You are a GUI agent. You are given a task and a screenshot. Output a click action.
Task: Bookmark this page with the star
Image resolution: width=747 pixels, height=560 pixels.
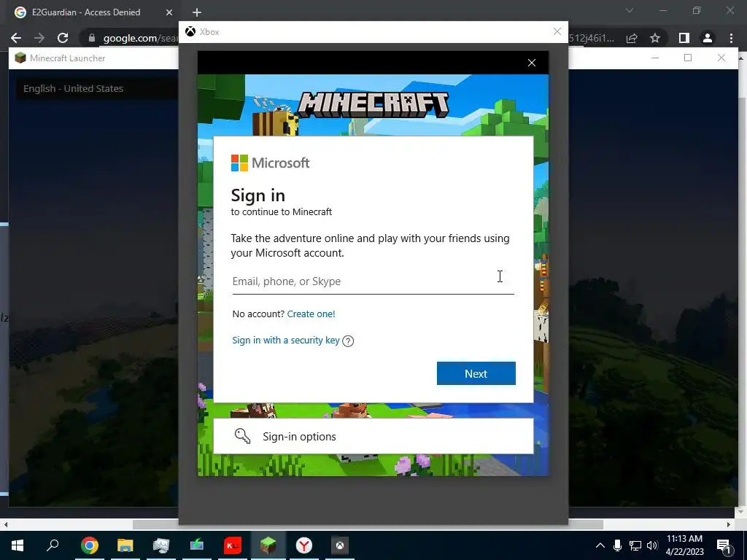click(x=655, y=38)
